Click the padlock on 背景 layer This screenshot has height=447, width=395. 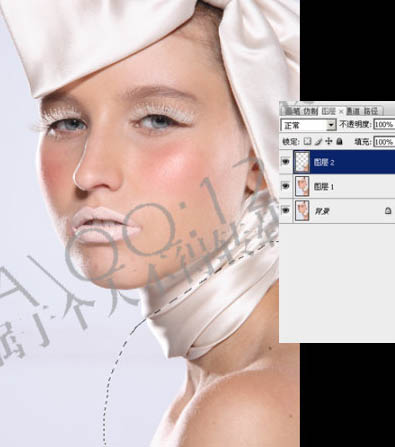coord(388,211)
